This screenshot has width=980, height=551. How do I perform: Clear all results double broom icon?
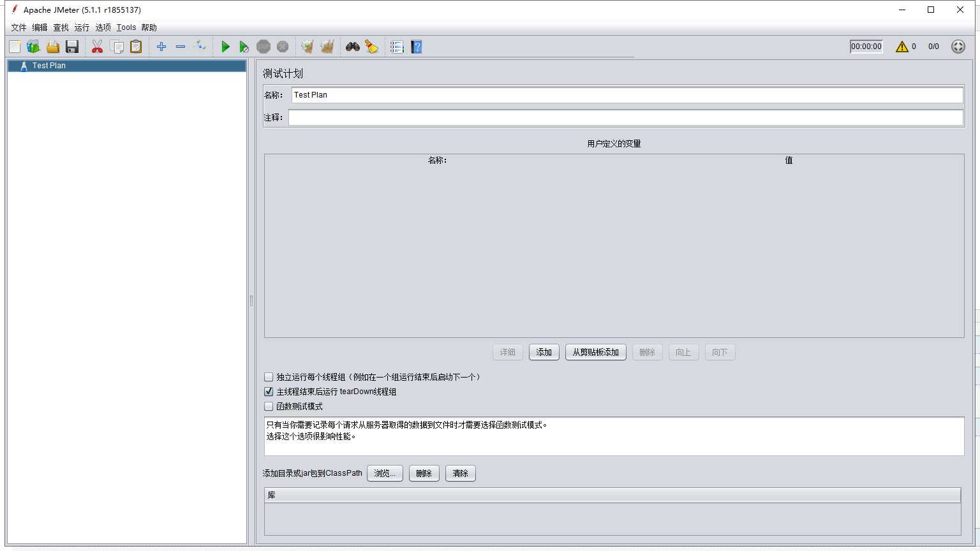click(x=327, y=47)
